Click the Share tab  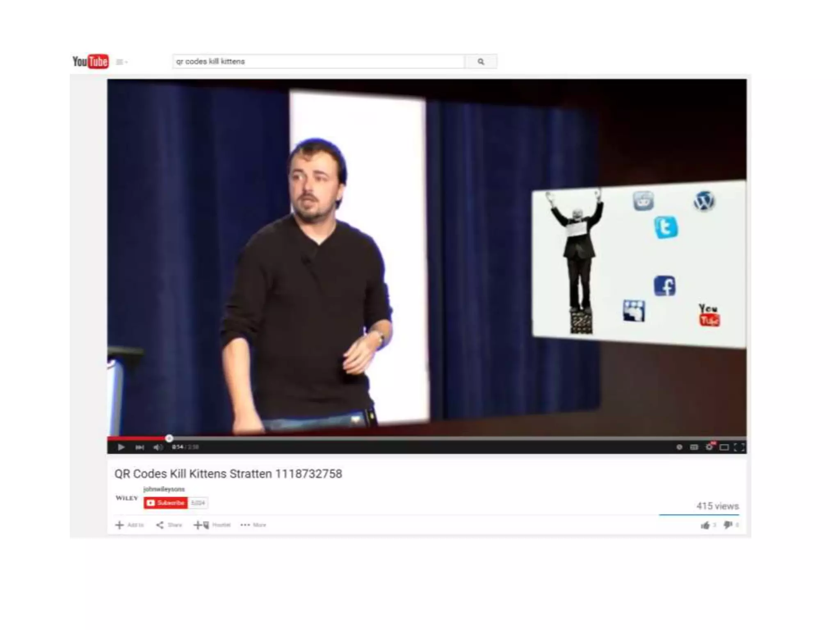point(169,525)
